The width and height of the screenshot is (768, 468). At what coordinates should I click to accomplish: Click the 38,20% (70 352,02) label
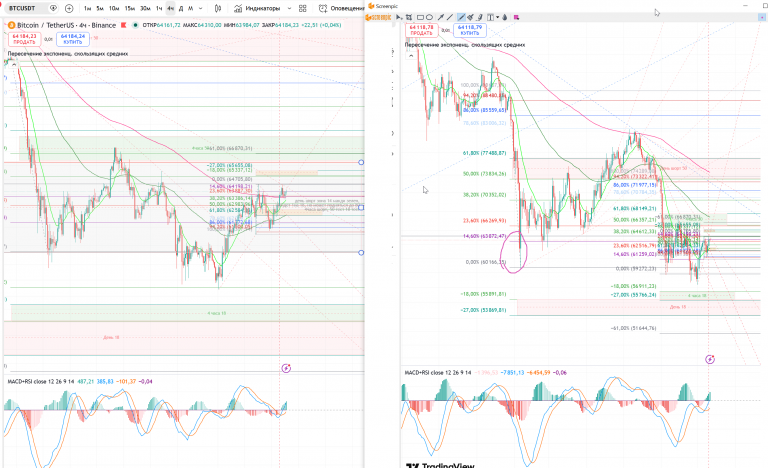484,195
